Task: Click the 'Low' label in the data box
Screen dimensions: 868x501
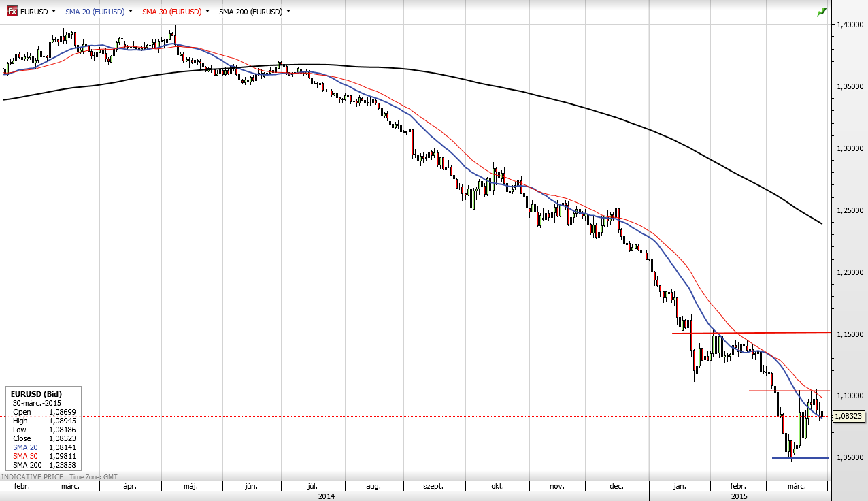Action: 20,430
